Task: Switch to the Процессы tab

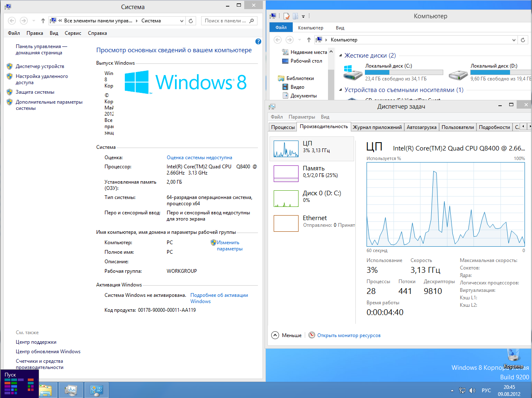Action: click(x=283, y=127)
